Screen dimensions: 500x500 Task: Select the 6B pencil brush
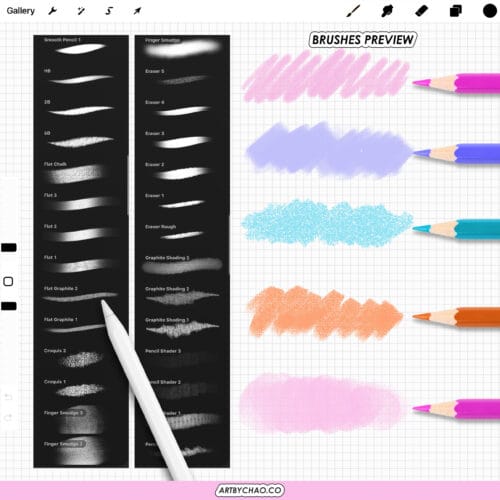(x=81, y=139)
